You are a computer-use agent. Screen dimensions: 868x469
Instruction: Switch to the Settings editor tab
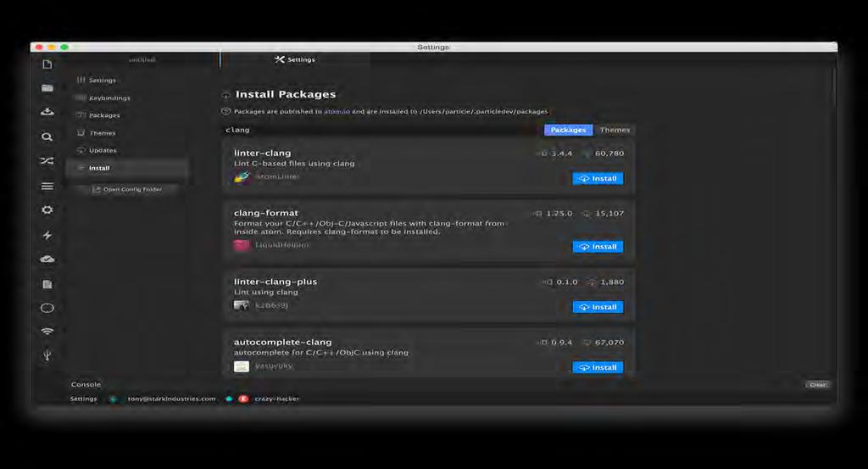click(295, 60)
